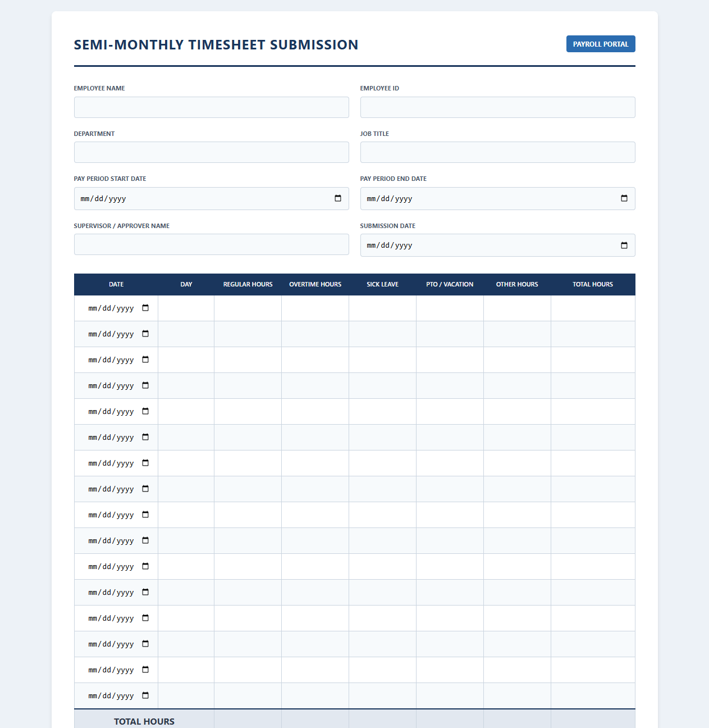This screenshot has width=709, height=728.
Task: Click the 'REGULAR HOURS' column header
Action: point(248,284)
